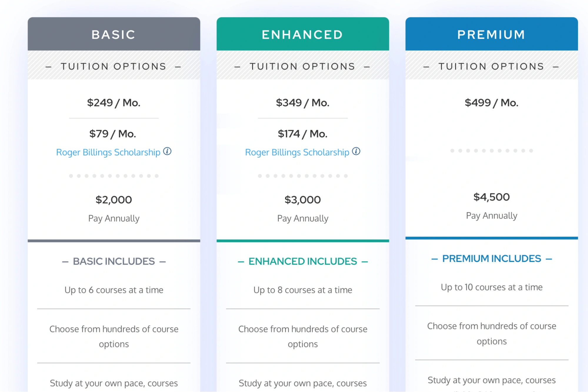Click TUITION OPTIONS header in Premium column
This screenshot has width=588, height=392.
coord(491,66)
